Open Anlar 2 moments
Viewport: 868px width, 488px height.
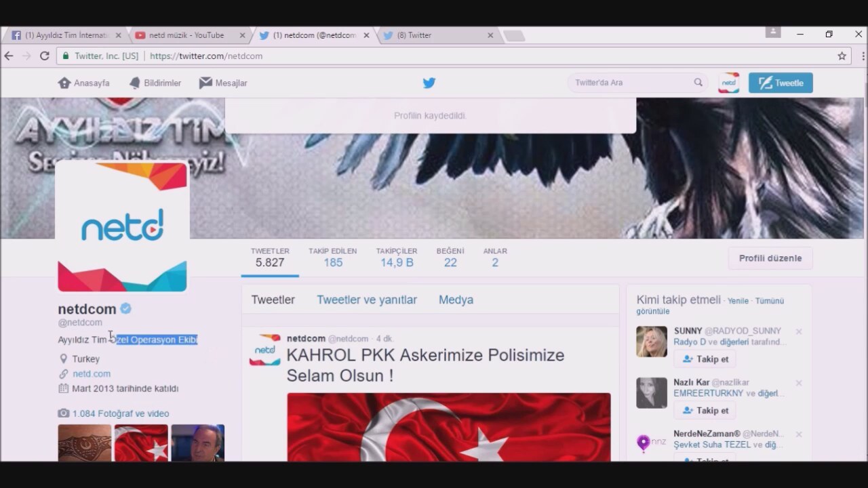[x=495, y=258]
